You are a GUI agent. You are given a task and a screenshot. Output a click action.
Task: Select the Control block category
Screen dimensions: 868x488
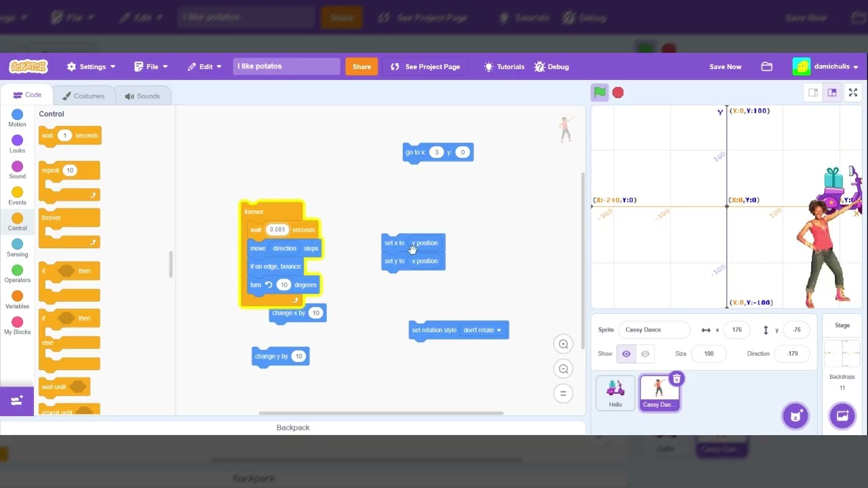click(17, 222)
